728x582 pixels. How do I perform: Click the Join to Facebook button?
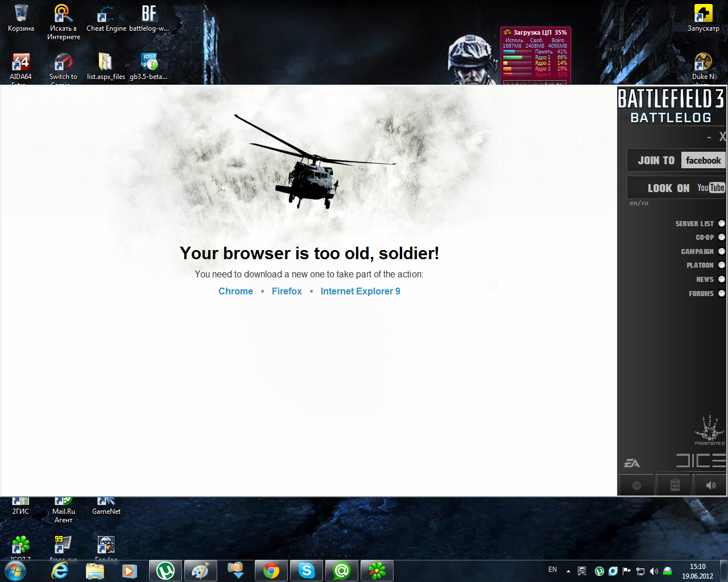pyautogui.click(x=677, y=160)
